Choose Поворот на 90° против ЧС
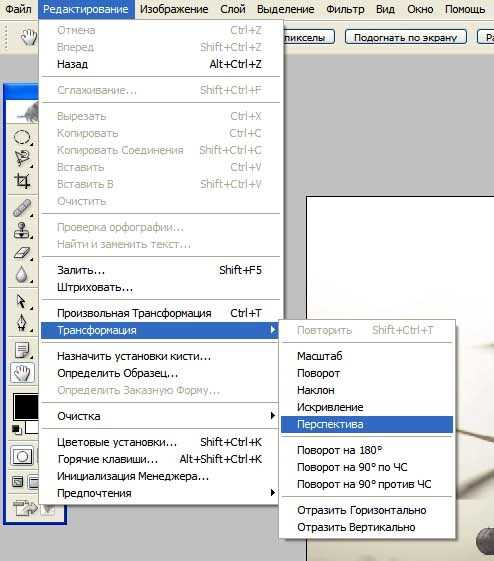This screenshot has height=561, width=494. coord(367,484)
